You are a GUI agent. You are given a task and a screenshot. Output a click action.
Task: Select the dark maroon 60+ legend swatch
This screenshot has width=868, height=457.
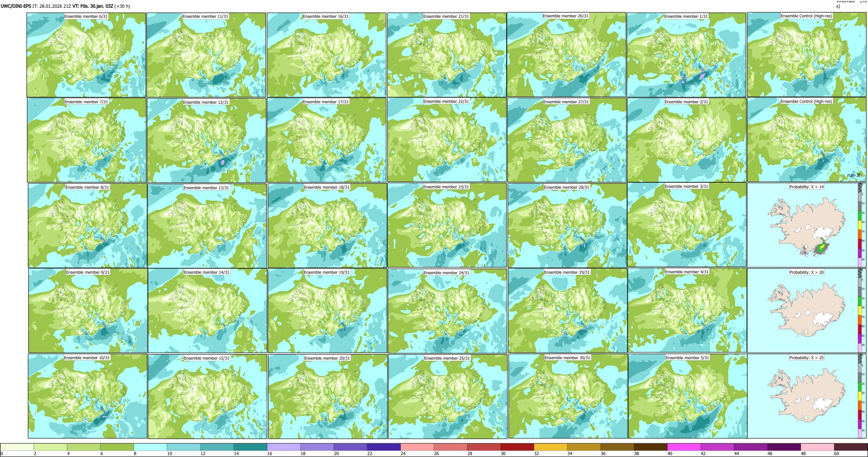click(851, 447)
